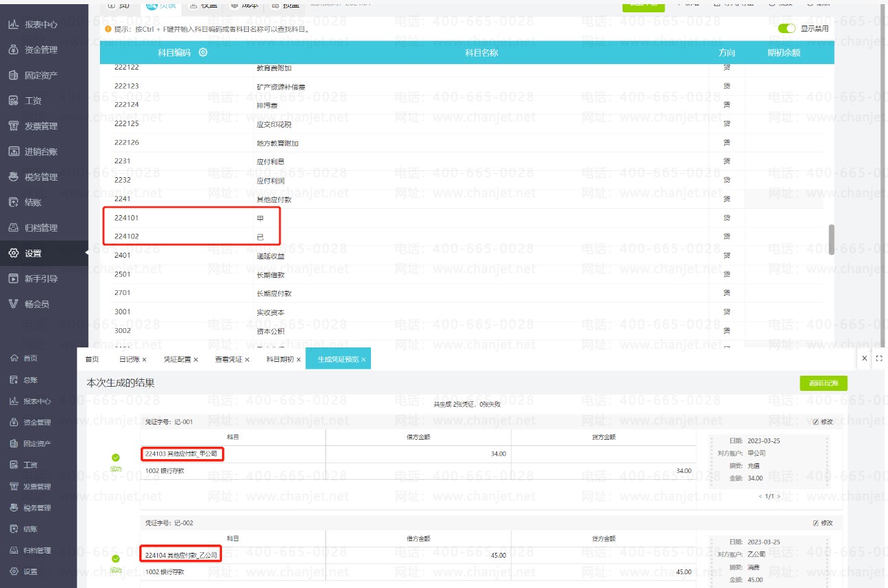Open 固定资产 in the account-table sidebar
Image resolution: width=888 pixels, height=588 pixels.
pyautogui.click(x=41, y=75)
